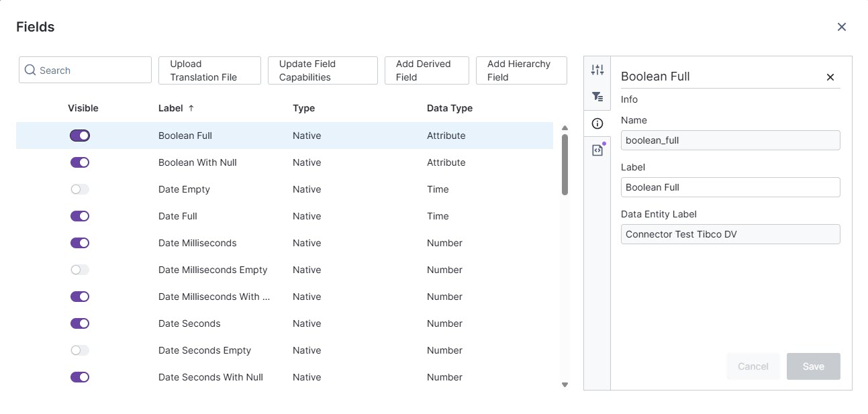Viewport: 868px width, 414px height.
Task: Sort by Label column arrow
Action: point(191,108)
